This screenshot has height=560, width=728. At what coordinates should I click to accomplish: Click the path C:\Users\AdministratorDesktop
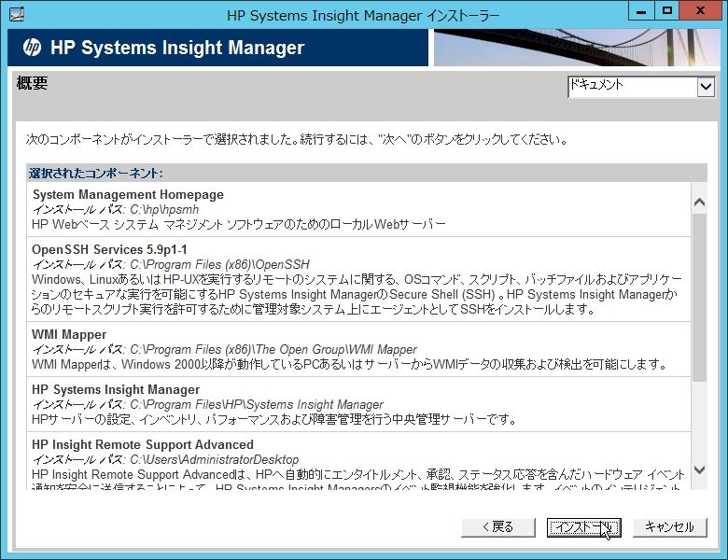point(215,459)
